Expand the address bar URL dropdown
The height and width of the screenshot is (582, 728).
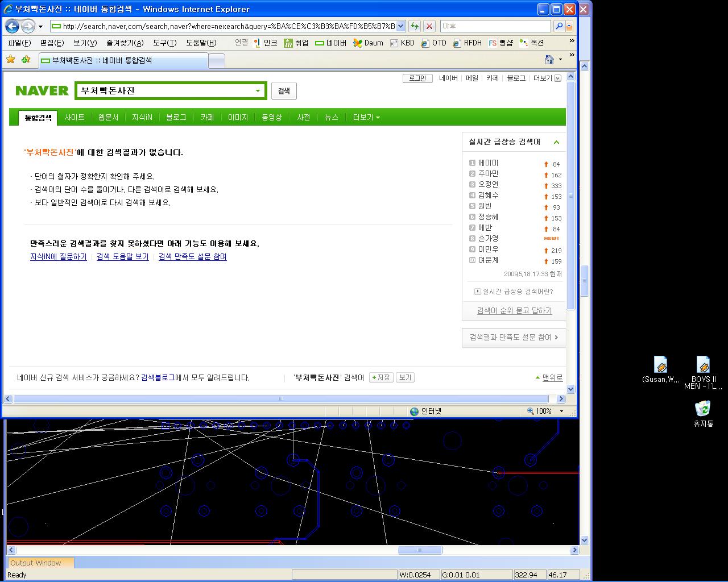pyautogui.click(x=401, y=26)
